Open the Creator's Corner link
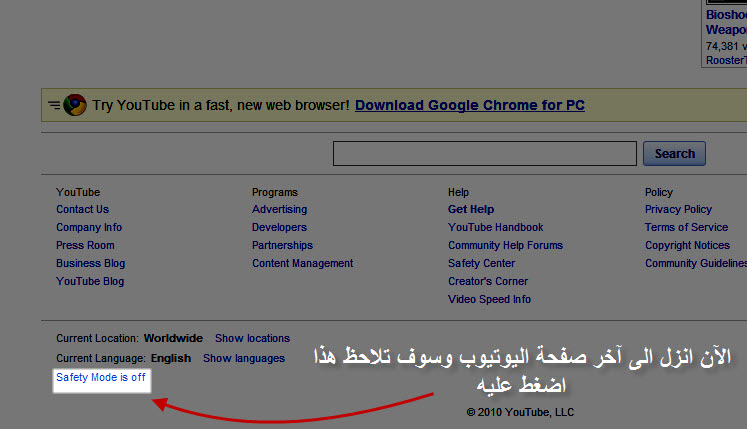This screenshot has width=747, height=429. pyautogui.click(x=488, y=281)
